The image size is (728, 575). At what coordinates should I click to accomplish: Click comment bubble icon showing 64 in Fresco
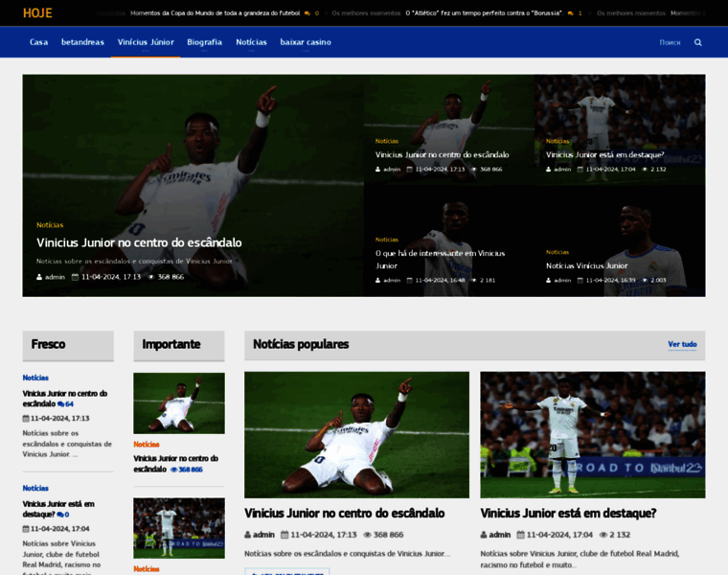point(60,404)
